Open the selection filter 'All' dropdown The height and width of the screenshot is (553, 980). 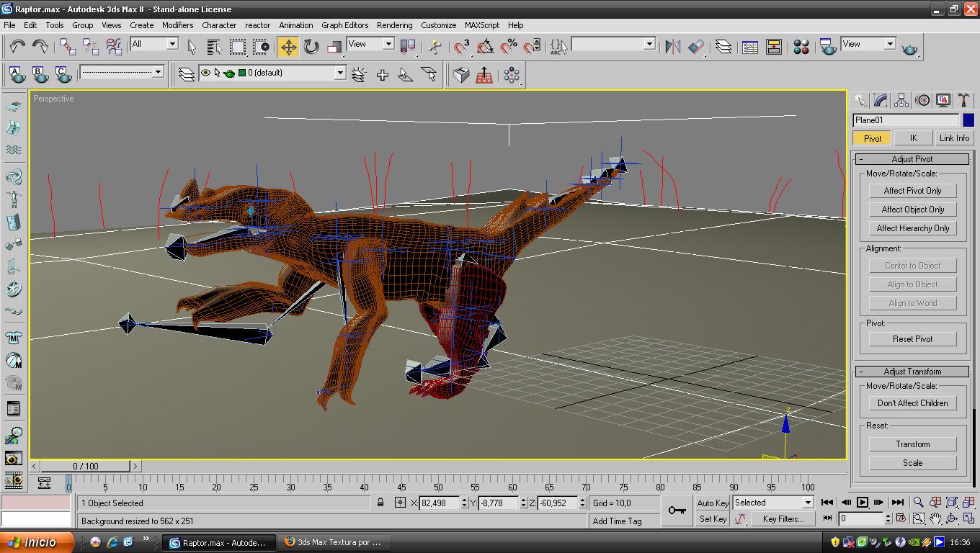point(172,44)
